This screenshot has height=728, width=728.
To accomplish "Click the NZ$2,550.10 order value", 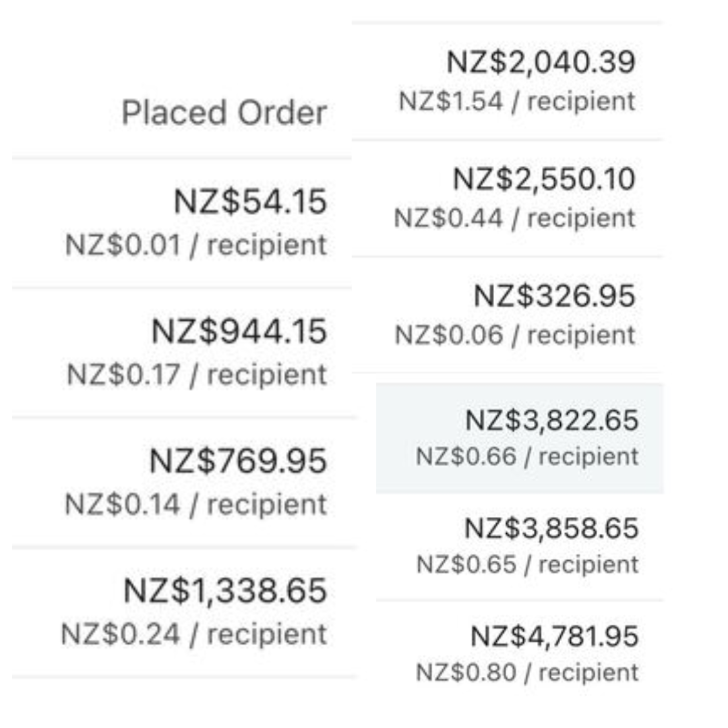I will (543, 179).
